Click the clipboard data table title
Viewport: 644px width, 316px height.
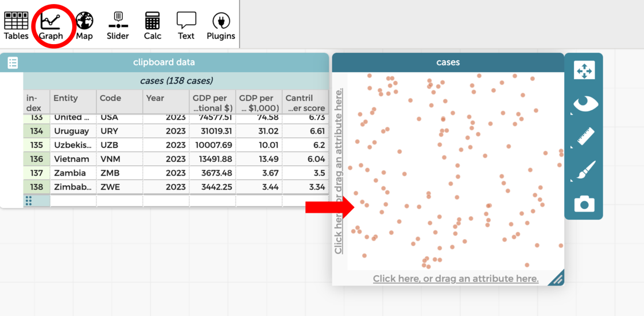click(x=164, y=62)
